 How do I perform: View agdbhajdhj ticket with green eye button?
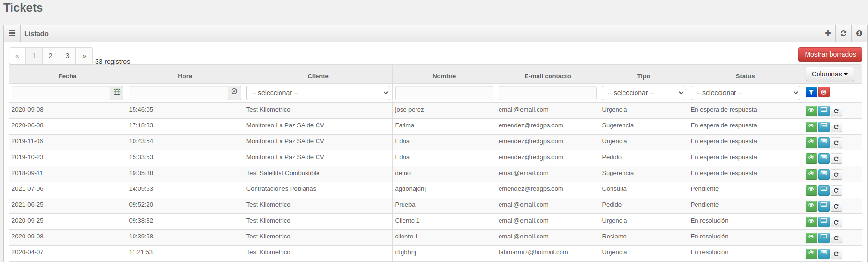[x=811, y=190]
